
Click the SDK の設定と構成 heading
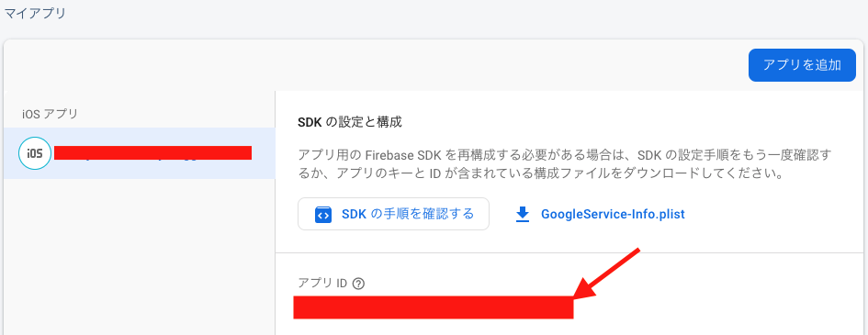[349, 122]
